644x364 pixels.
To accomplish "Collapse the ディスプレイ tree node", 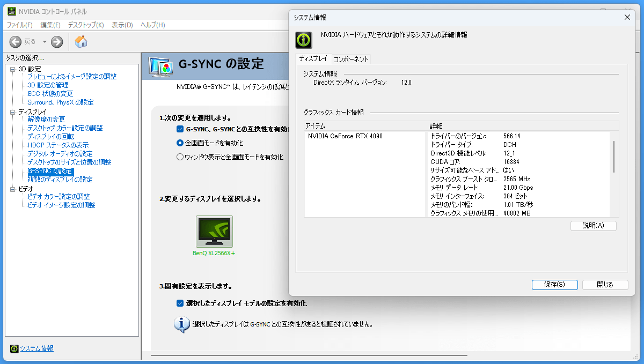I will click(x=13, y=112).
